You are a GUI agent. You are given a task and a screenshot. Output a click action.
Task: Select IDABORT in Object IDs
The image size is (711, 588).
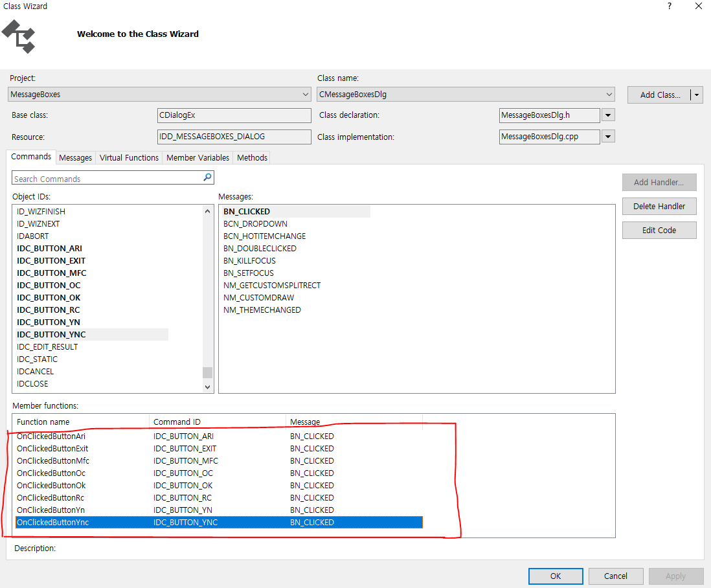coord(32,236)
